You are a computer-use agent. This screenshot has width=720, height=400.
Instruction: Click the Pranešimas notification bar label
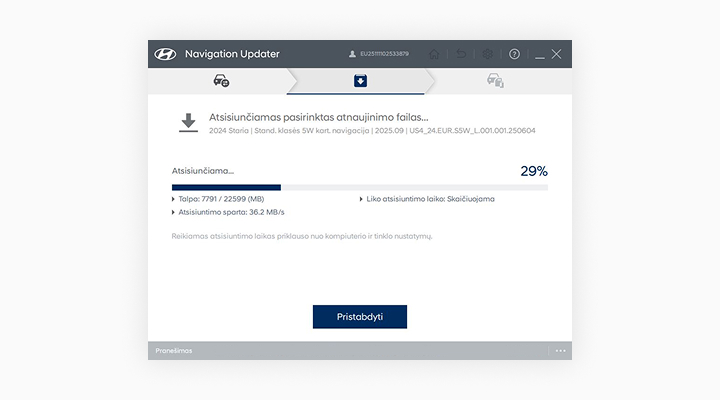174,351
